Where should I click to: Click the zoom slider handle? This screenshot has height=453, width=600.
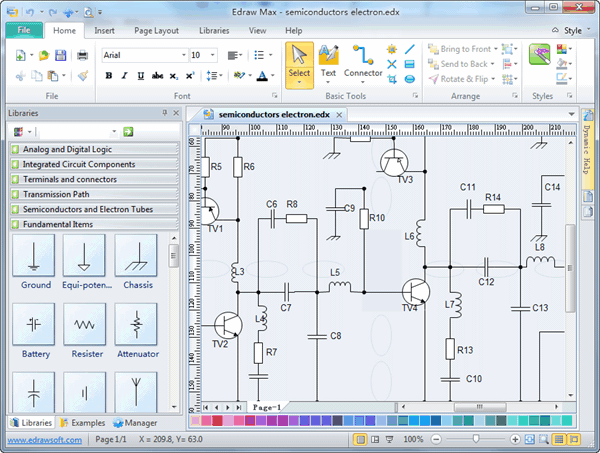[475, 440]
